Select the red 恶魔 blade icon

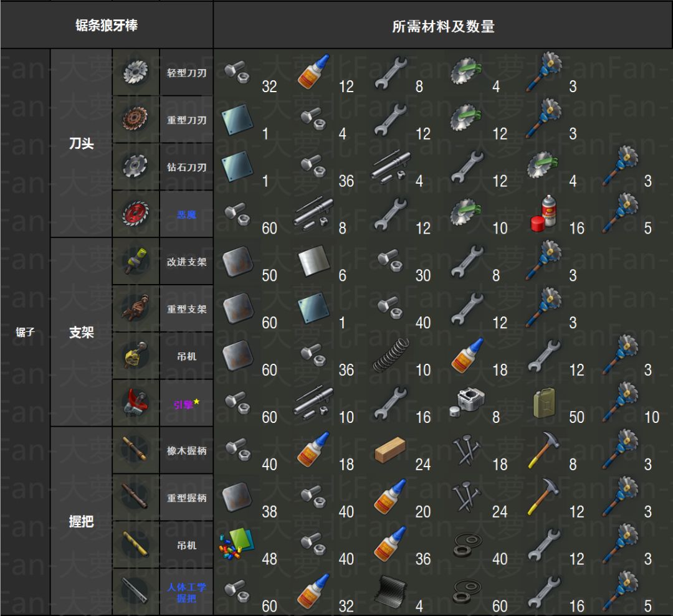[136, 213]
